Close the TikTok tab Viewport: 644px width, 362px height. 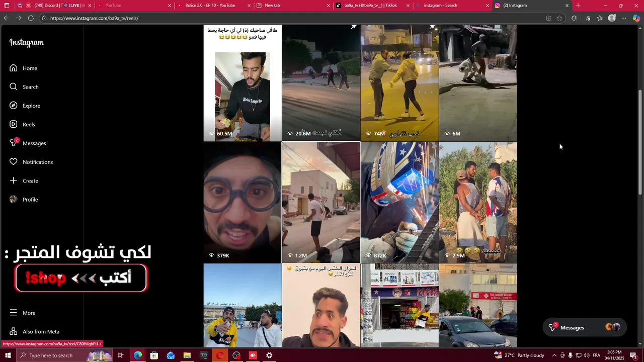(408, 6)
